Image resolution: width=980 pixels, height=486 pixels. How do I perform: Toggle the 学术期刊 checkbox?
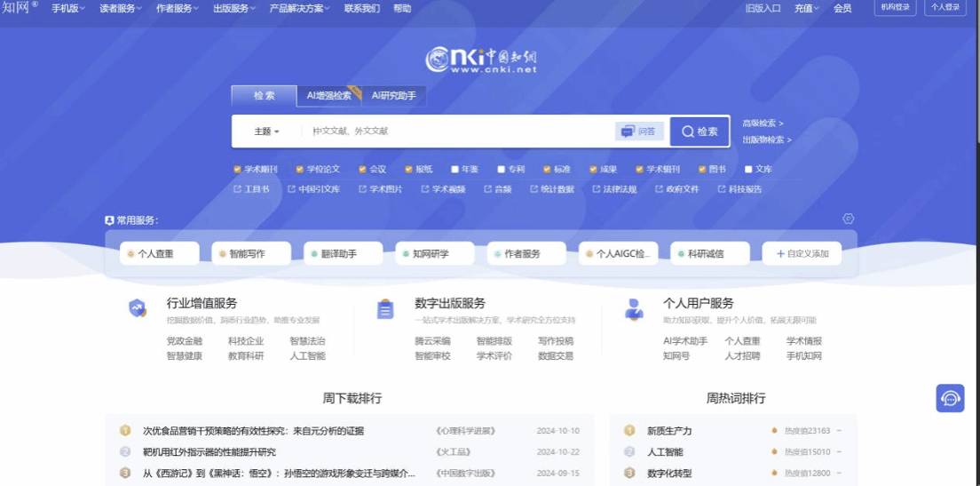tap(237, 170)
